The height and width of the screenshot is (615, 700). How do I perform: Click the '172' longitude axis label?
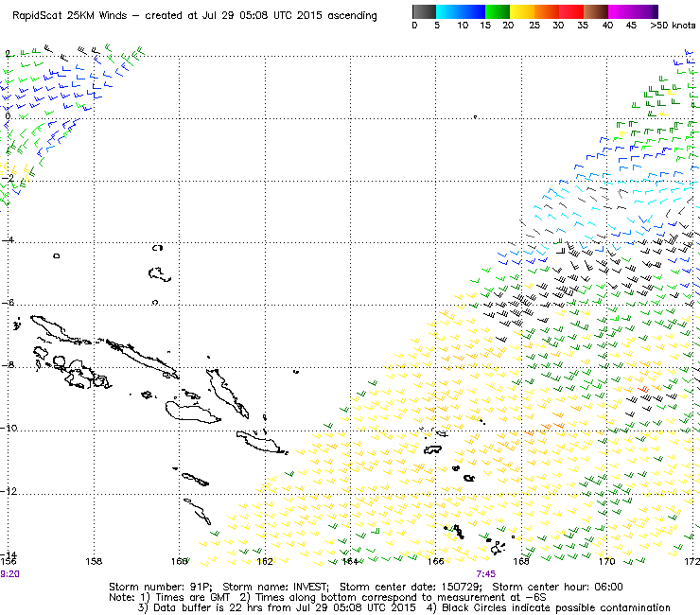coord(692,561)
